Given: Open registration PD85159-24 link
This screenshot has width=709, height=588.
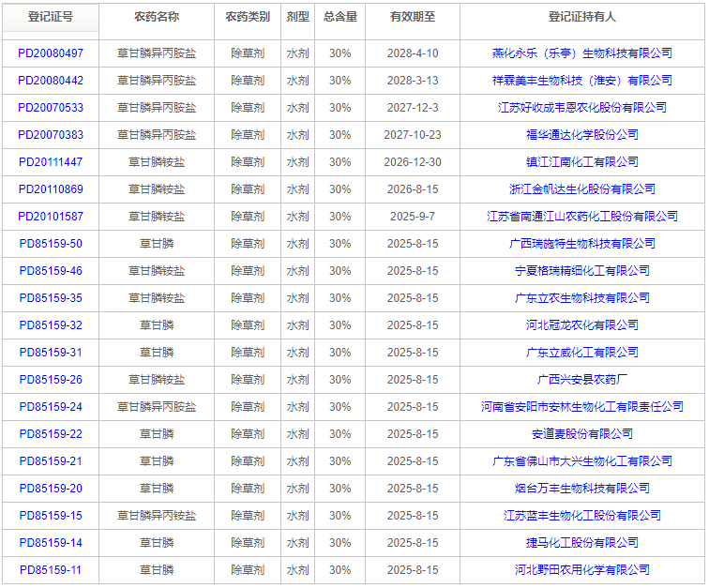Looking at the screenshot, I should 51,407.
